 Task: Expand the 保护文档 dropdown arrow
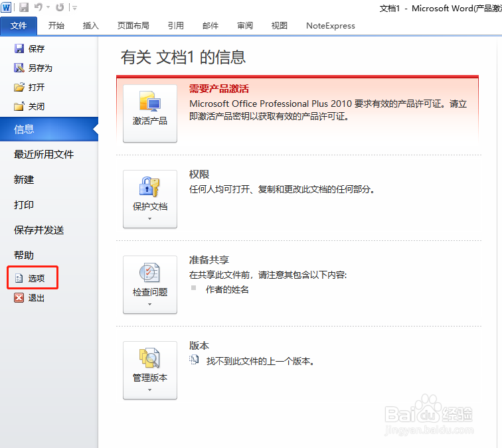(150, 218)
